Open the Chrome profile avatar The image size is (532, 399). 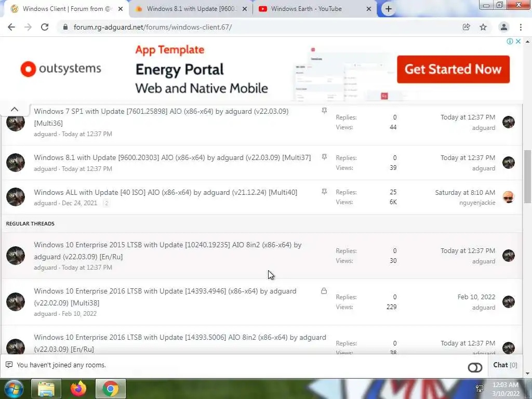(504, 27)
